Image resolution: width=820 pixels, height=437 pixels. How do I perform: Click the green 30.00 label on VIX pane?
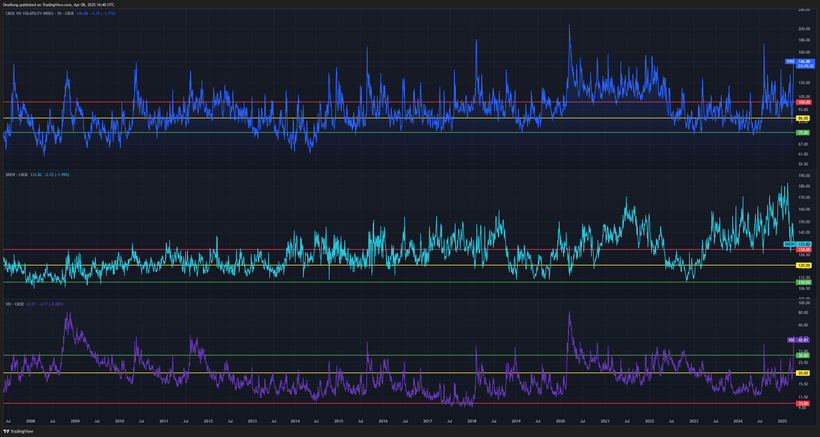coord(802,355)
